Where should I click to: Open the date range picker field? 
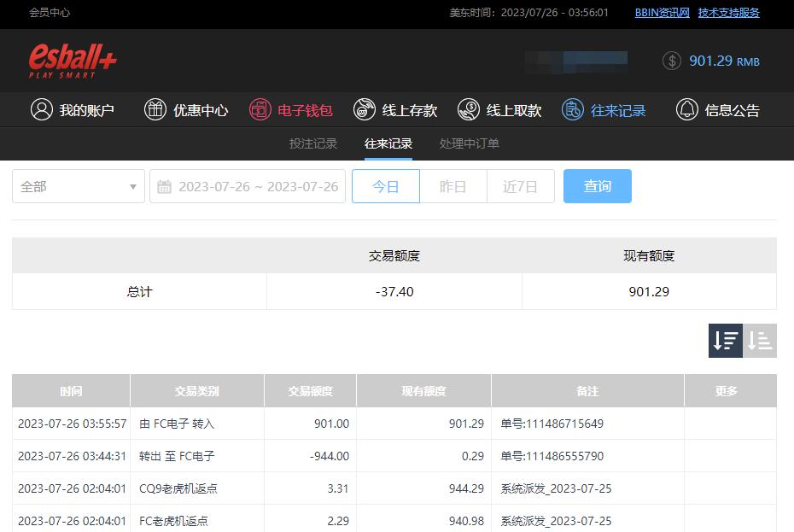click(x=248, y=186)
